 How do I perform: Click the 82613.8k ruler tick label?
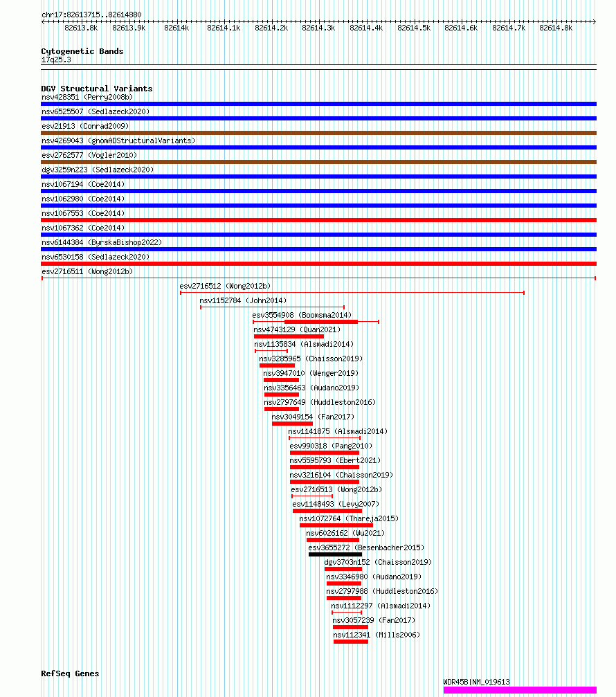click(x=81, y=28)
